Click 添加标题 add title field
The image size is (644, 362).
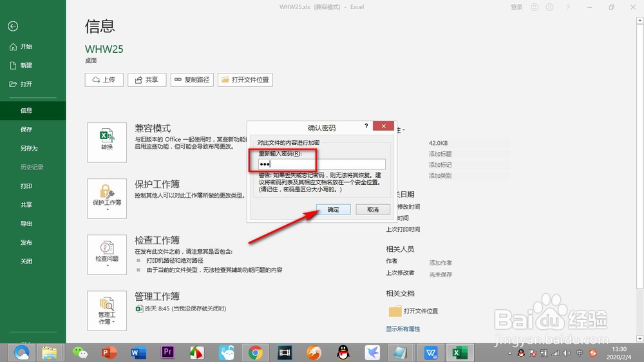coord(440,154)
